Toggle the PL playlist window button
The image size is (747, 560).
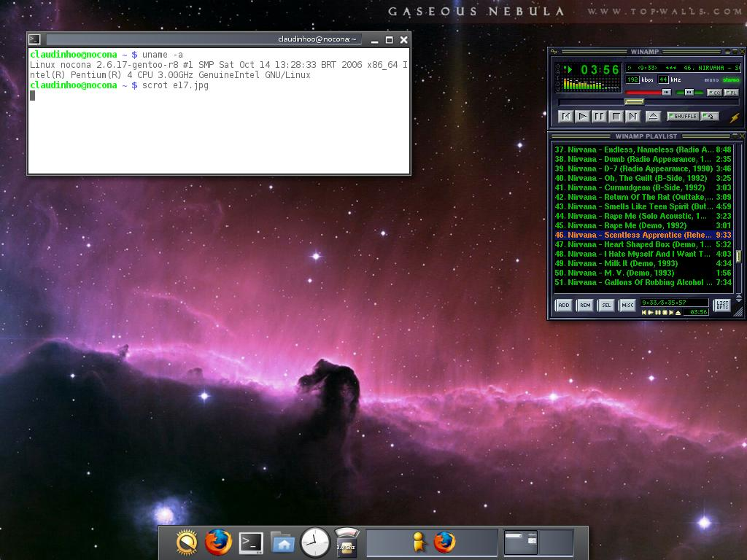(x=731, y=93)
